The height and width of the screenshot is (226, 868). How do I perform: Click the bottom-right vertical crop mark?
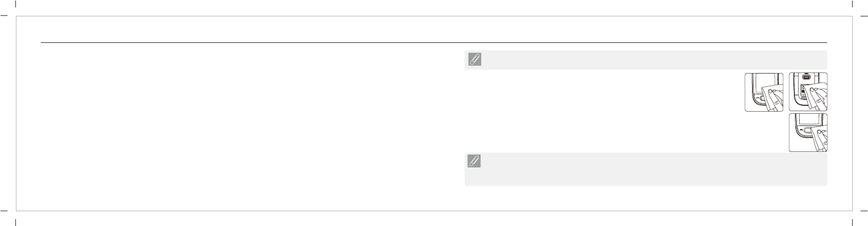point(851,222)
